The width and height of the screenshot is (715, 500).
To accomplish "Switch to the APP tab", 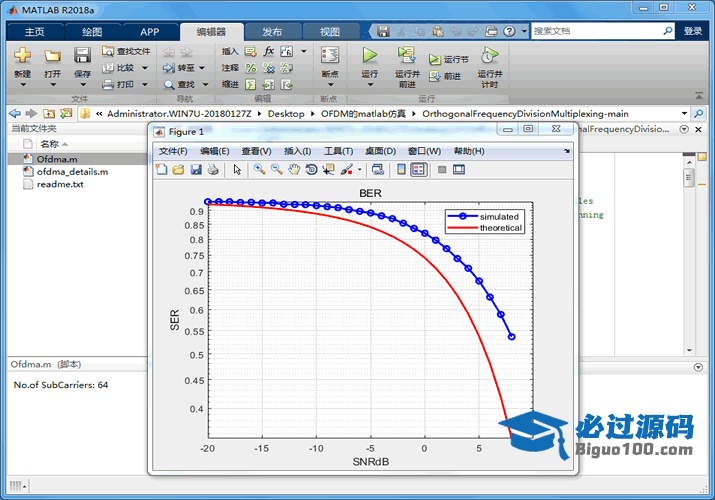I will pyautogui.click(x=149, y=31).
